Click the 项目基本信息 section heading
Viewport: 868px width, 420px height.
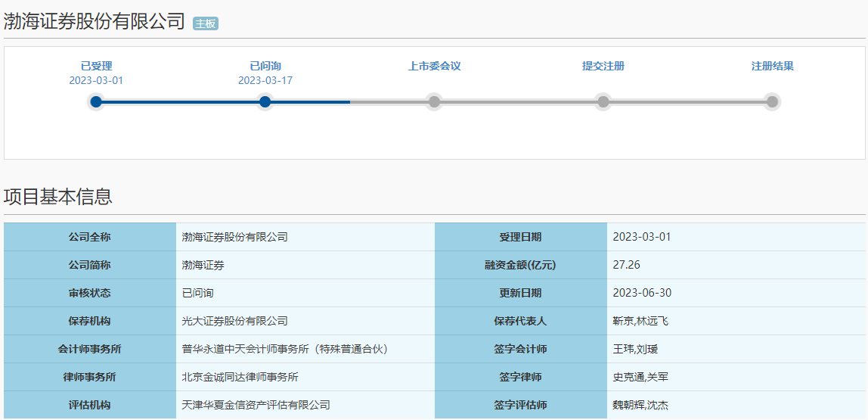(x=58, y=197)
